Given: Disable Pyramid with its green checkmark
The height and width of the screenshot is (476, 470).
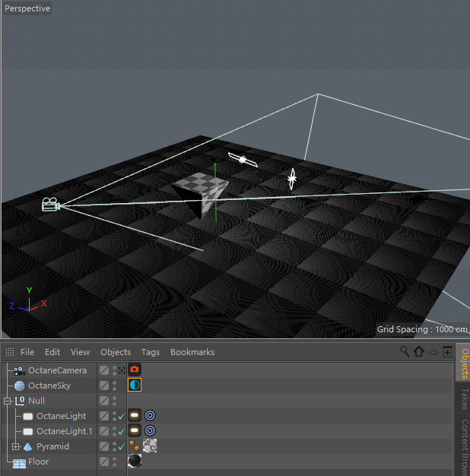Looking at the screenshot, I should 122,446.
